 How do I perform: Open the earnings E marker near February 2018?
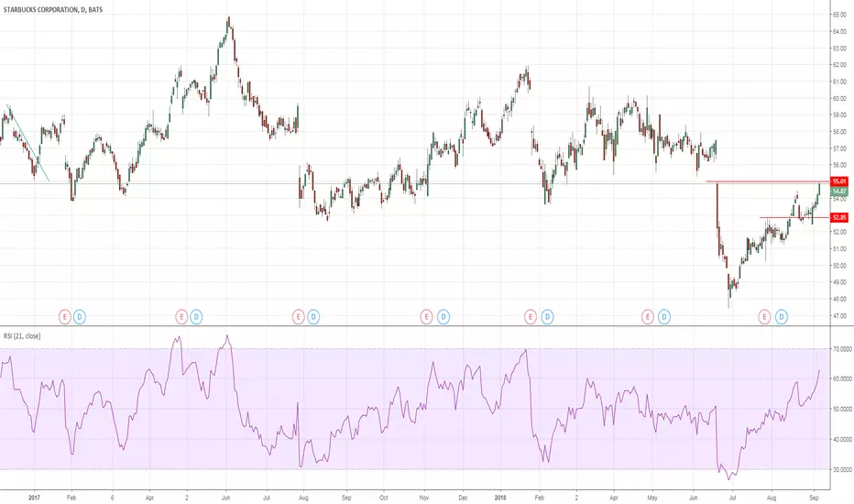click(530, 316)
